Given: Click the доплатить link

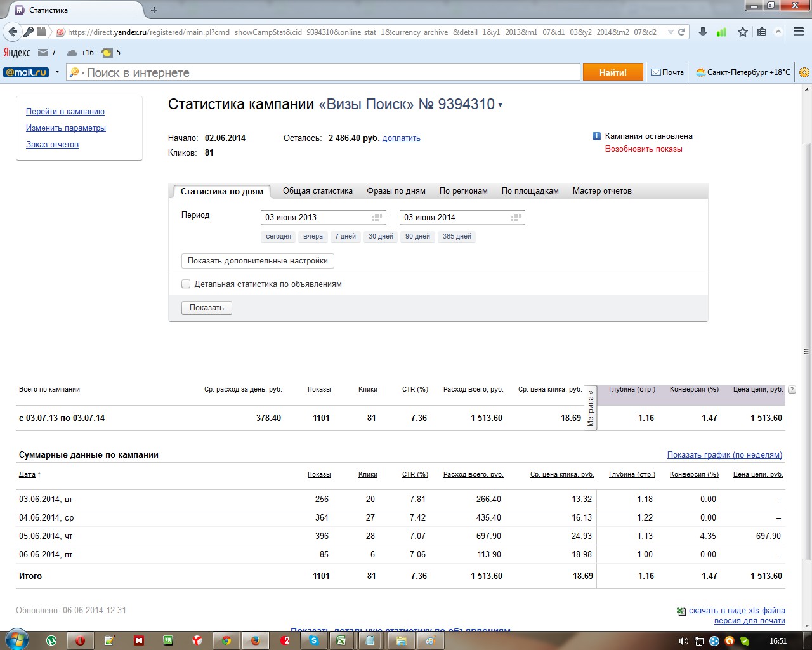Looking at the screenshot, I should [x=402, y=138].
